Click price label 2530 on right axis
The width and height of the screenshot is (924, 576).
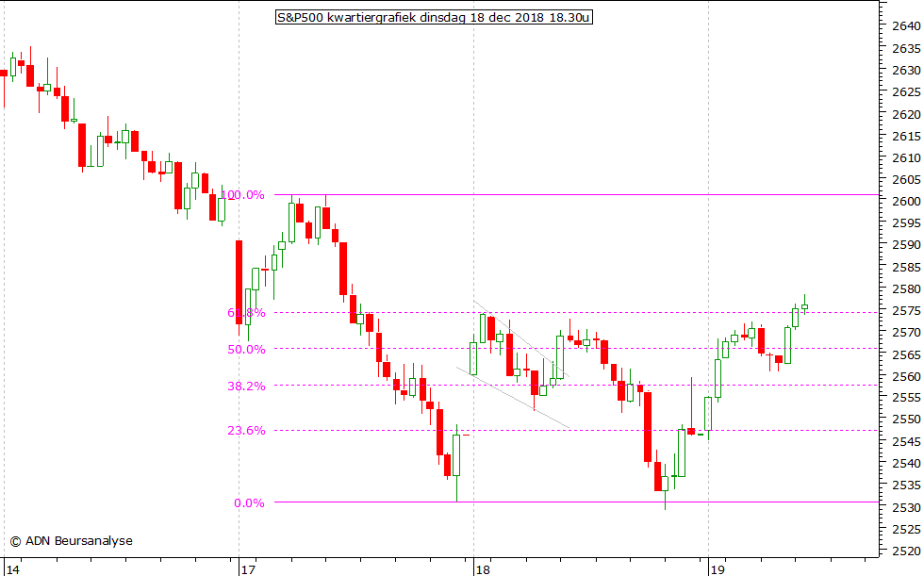906,508
